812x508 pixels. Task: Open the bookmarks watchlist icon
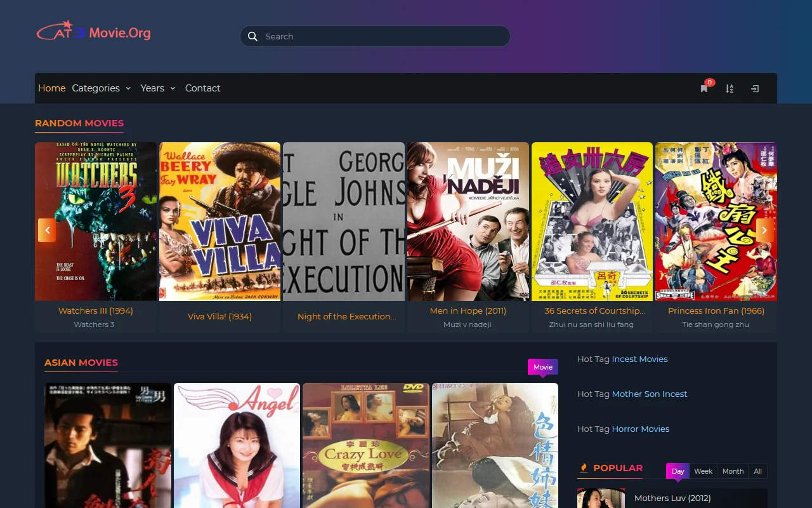click(704, 88)
